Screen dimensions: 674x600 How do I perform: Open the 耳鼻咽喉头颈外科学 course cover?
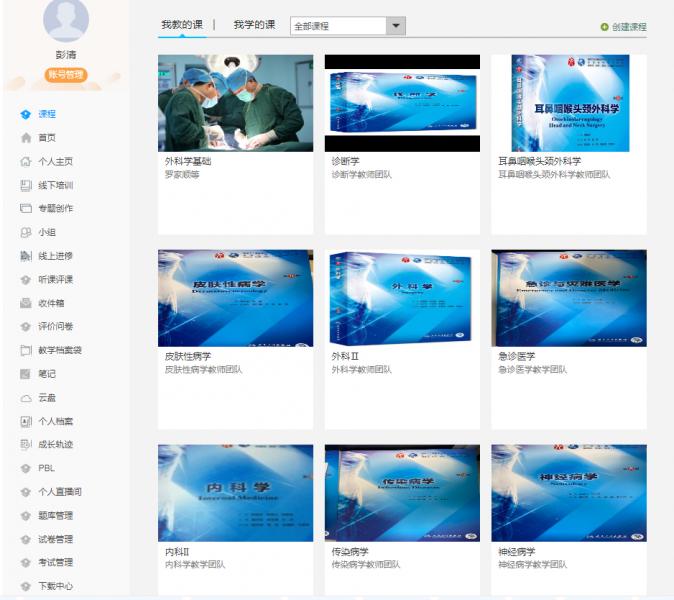pyautogui.click(x=568, y=103)
